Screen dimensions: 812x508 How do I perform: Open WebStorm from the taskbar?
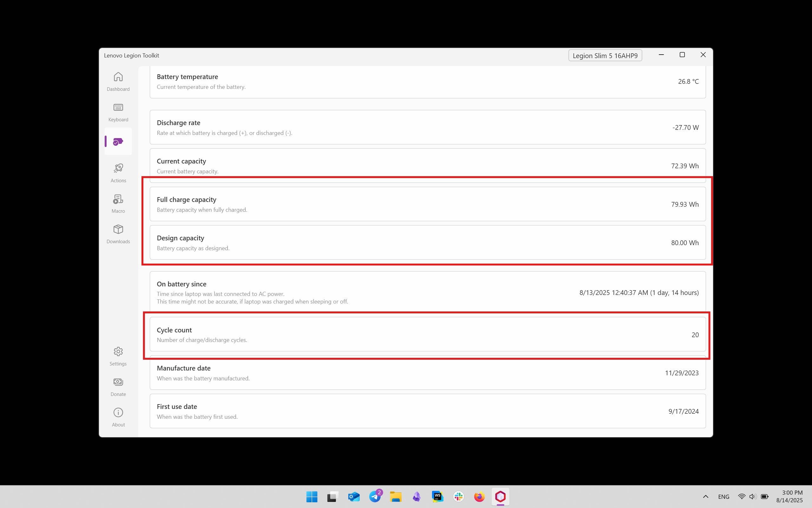437,497
